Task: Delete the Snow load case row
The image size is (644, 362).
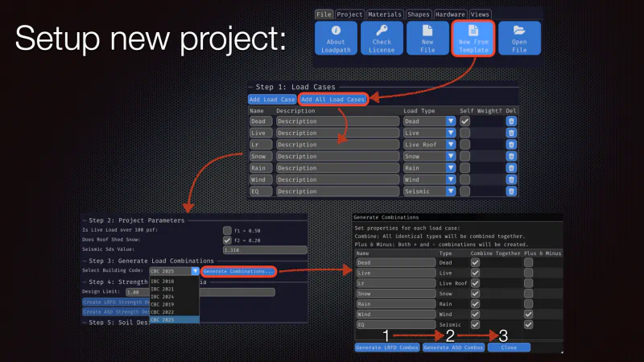Action: (x=511, y=156)
